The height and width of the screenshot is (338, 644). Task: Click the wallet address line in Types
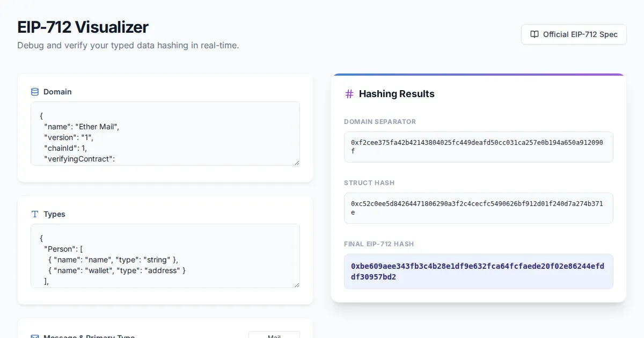click(x=116, y=270)
